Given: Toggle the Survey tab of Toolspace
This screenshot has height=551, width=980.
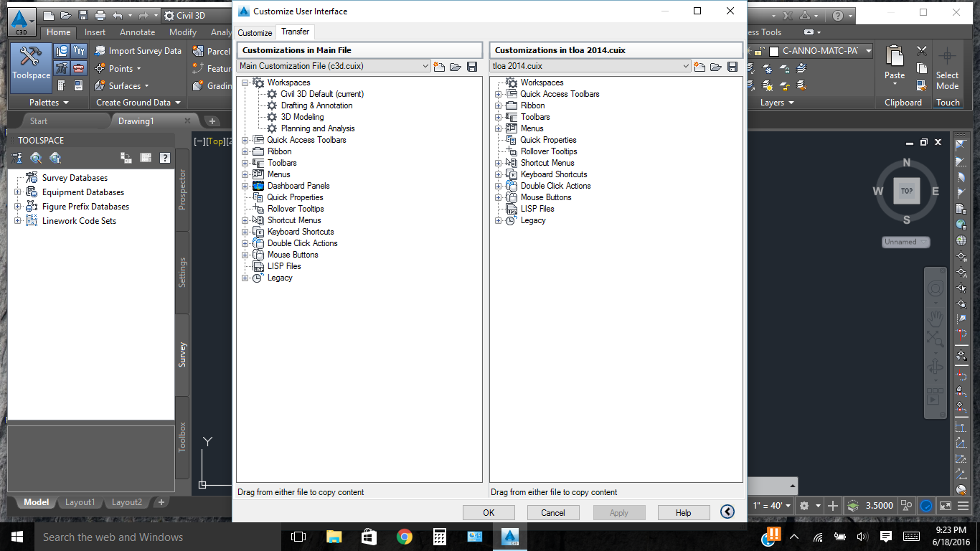Looking at the screenshot, I should 182,355.
